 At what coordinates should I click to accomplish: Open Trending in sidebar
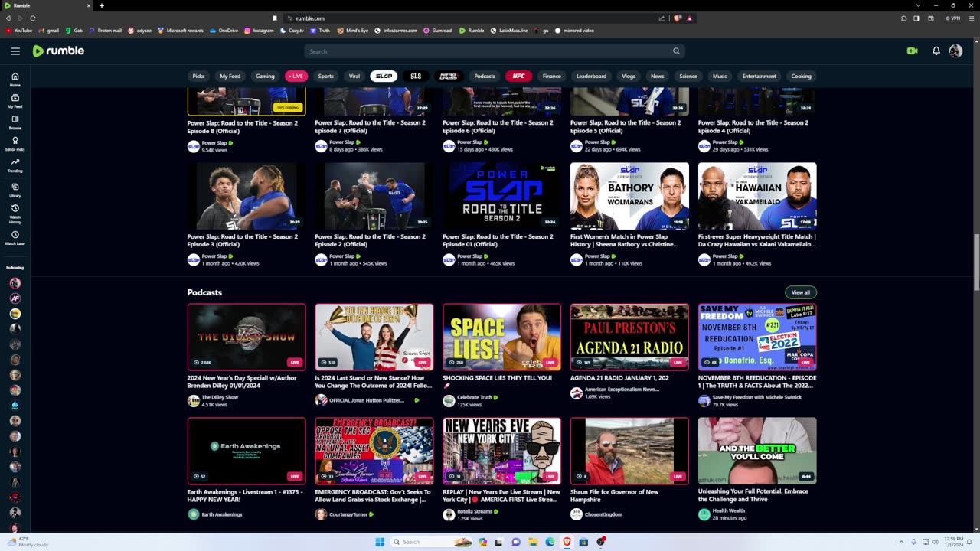[x=15, y=165]
